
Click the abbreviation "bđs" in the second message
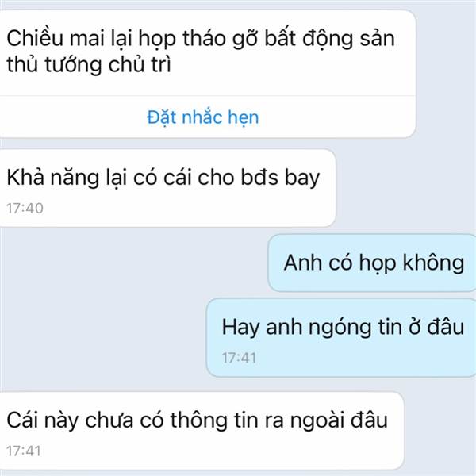(x=259, y=177)
